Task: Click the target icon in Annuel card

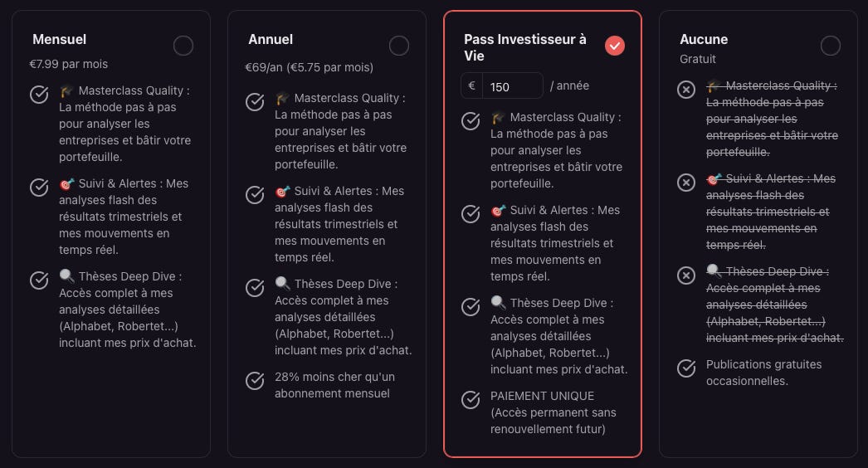Action: (x=282, y=191)
